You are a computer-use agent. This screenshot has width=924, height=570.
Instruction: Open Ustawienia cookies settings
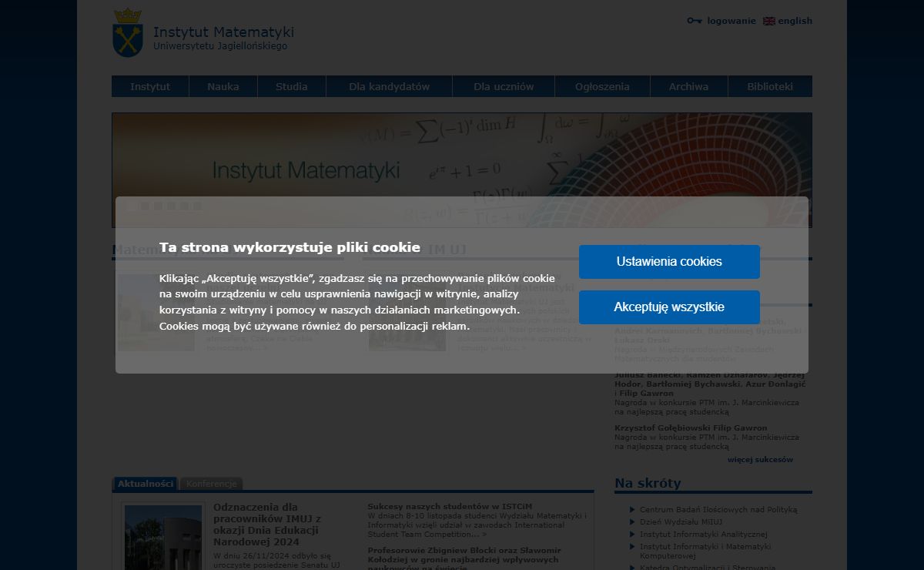(669, 262)
